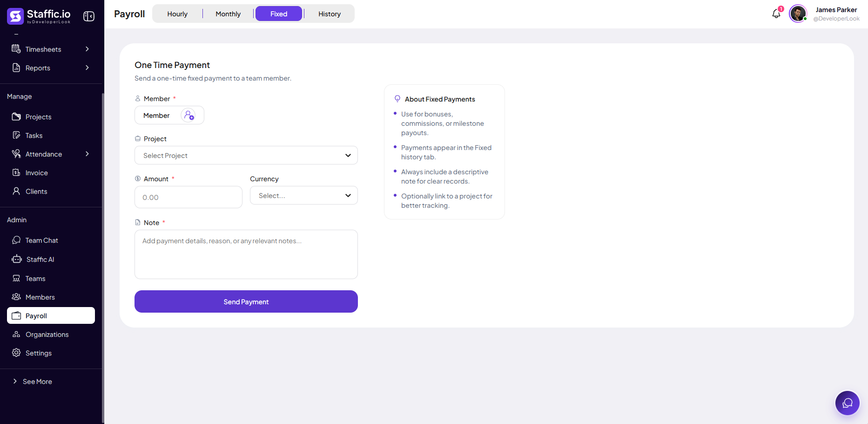Go to Tasks in the sidebar

[51, 135]
